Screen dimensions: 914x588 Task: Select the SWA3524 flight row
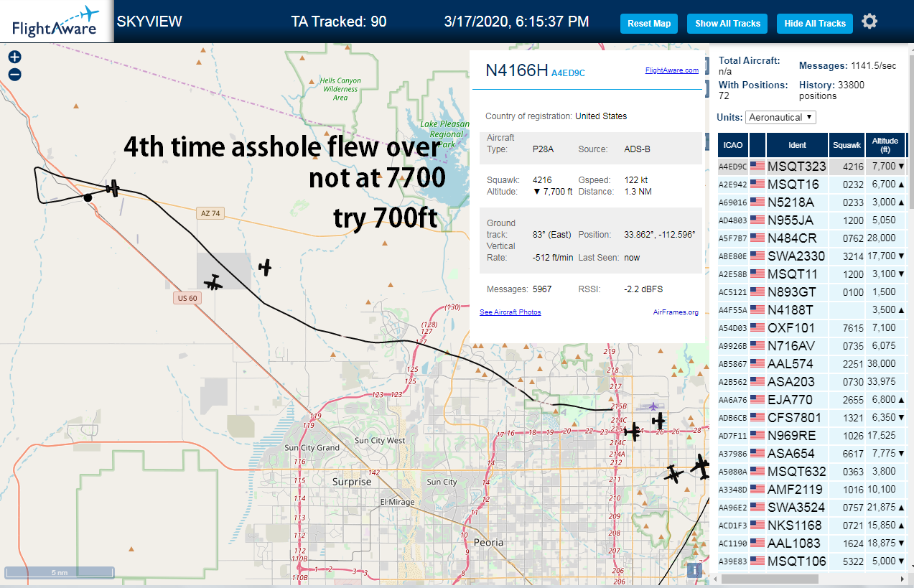pos(811,507)
